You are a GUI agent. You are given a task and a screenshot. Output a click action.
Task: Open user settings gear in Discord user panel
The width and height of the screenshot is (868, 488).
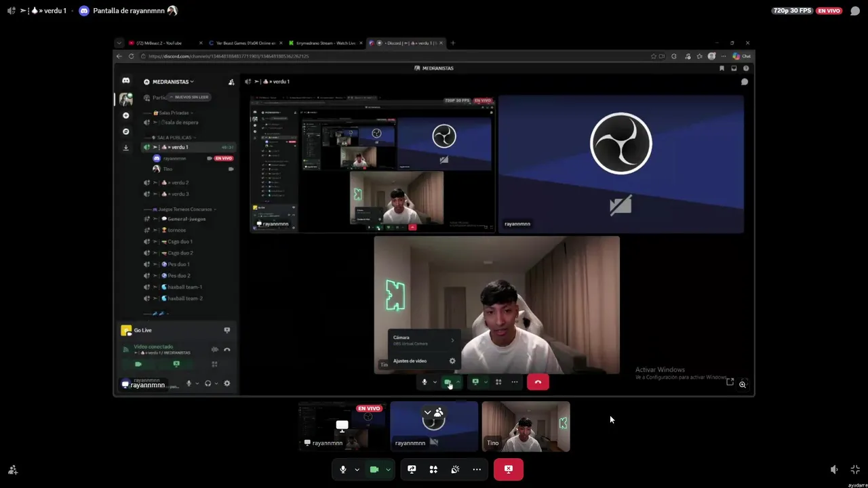pyautogui.click(x=226, y=384)
